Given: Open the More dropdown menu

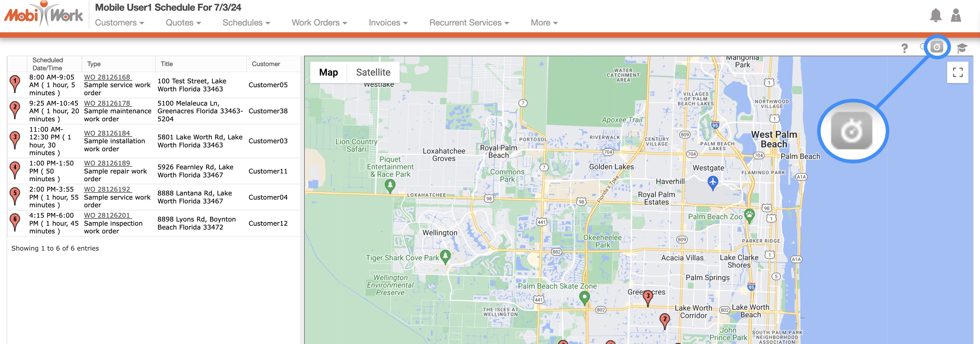Looking at the screenshot, I should pos(544,23).
